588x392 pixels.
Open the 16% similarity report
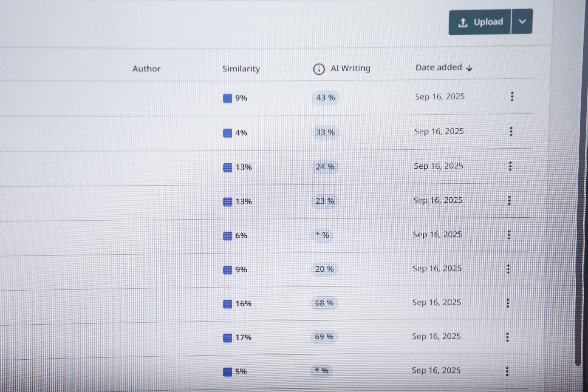click(x=243, y=304)
